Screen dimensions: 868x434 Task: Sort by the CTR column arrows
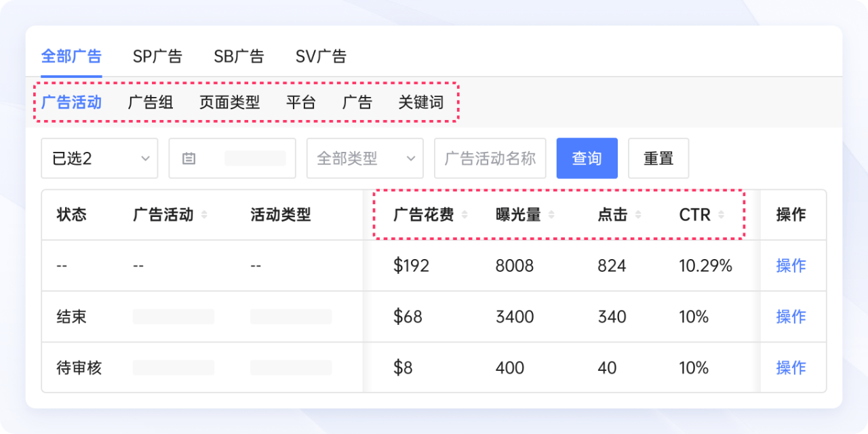721,215
